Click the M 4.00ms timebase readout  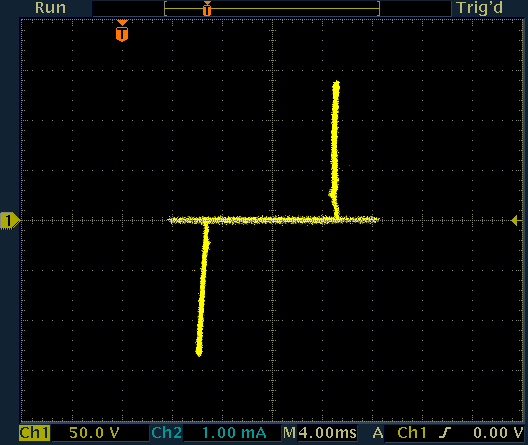tap(320, 433)
